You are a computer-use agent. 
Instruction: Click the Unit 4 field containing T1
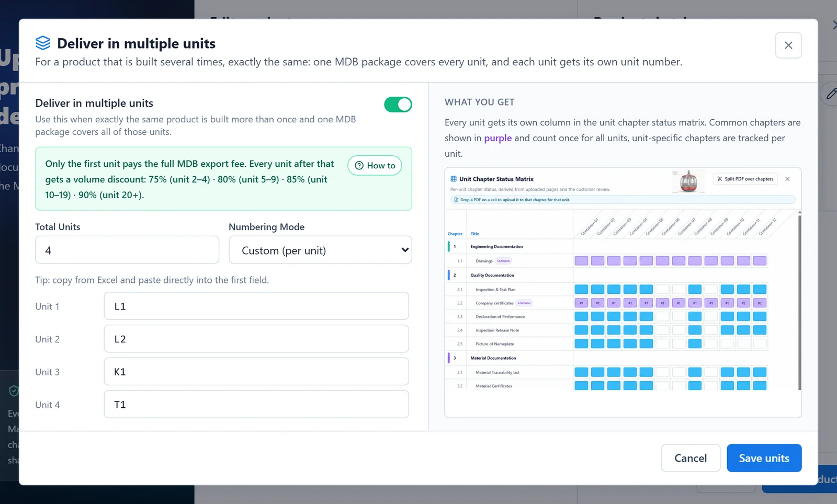coord(256,404)
